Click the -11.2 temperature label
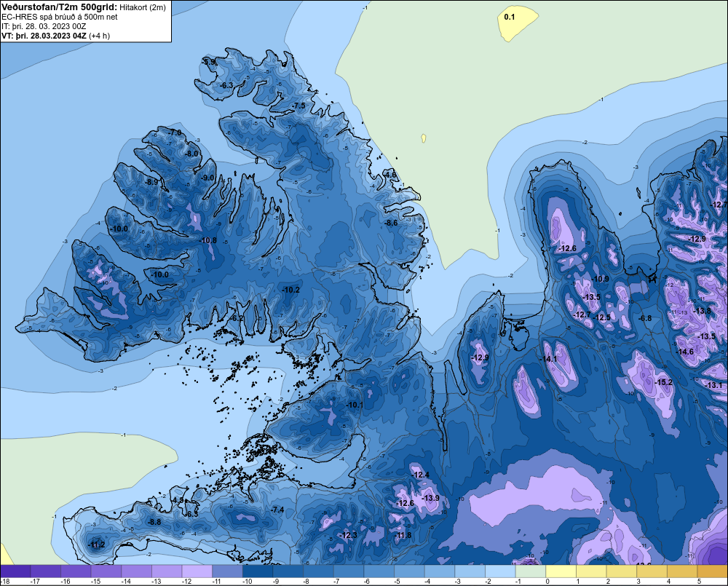Screen dimensions: 728x586 pos(96,545)
